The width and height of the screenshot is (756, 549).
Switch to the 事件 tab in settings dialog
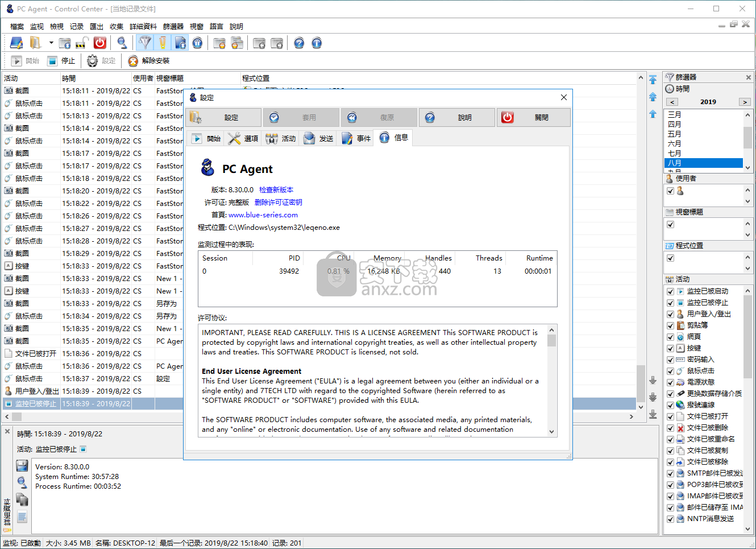click(x=356, y=138)
